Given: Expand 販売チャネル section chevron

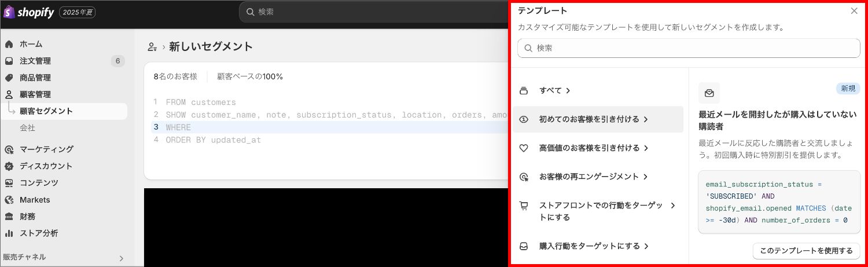Looking at the screenshot, I should [x=121, y=258].
